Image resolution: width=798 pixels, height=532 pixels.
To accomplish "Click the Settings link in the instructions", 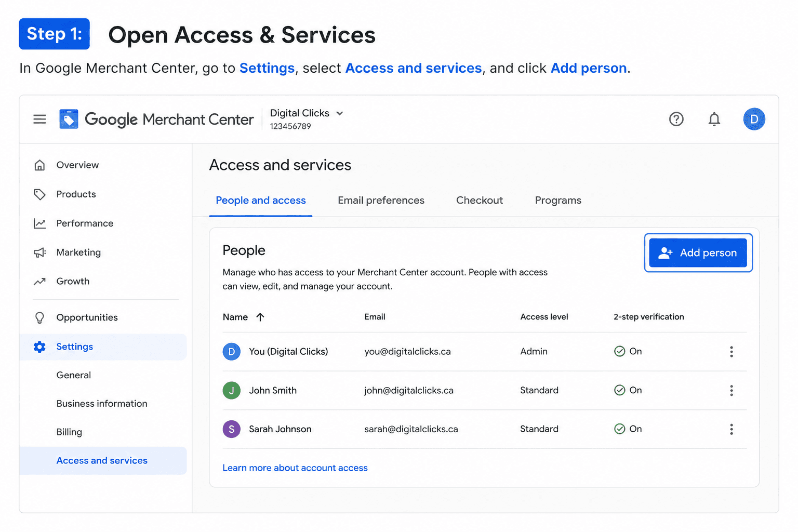I will pos(267,69).
